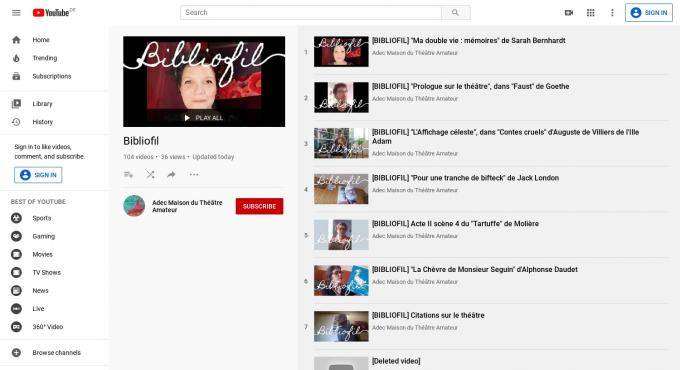Go to the Trending section
The height and width of the screenshot is (370, 680).
coord(45,58)
